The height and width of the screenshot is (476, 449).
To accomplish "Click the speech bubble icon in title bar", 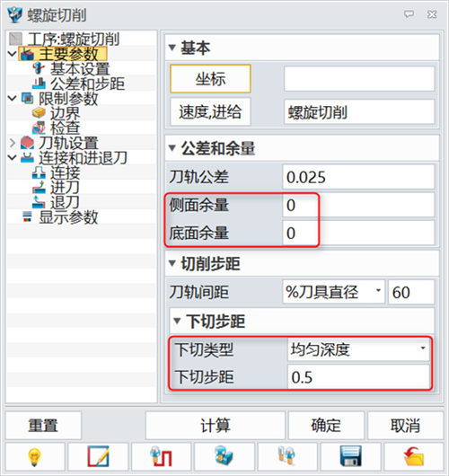I will (409, 14).
